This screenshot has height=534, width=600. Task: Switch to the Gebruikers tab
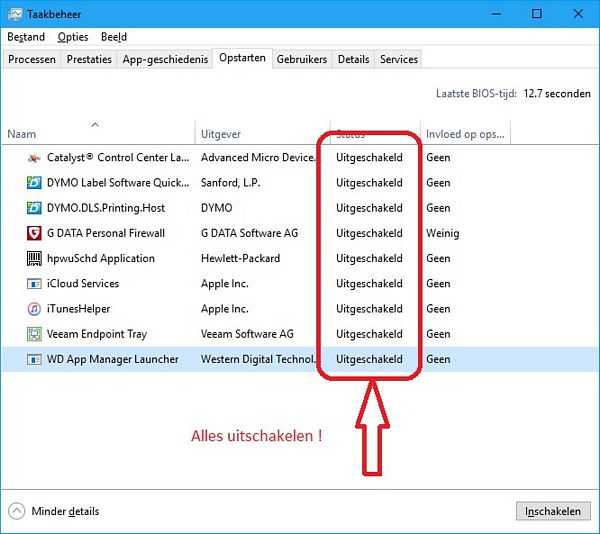pos(302,59)
